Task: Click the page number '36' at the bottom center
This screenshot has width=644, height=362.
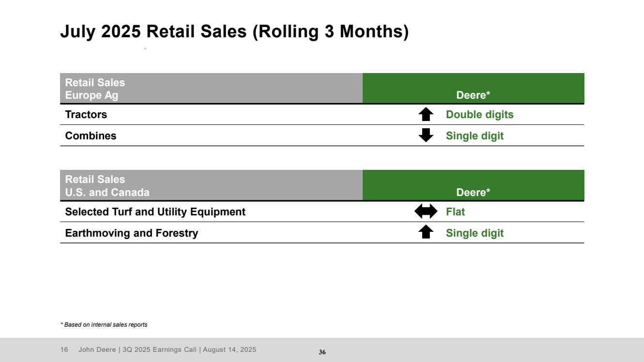Action: pyautogui.click(x=322, y=352)
